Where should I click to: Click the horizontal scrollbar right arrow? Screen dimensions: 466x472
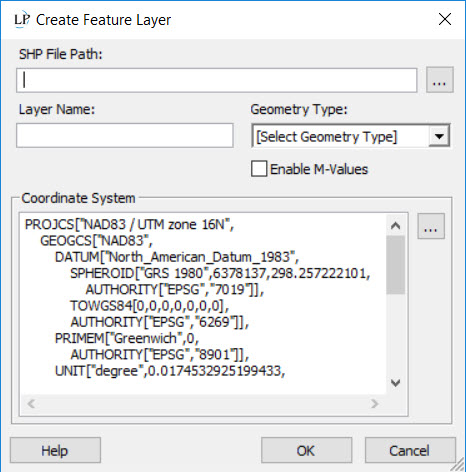tap(375, 404)
